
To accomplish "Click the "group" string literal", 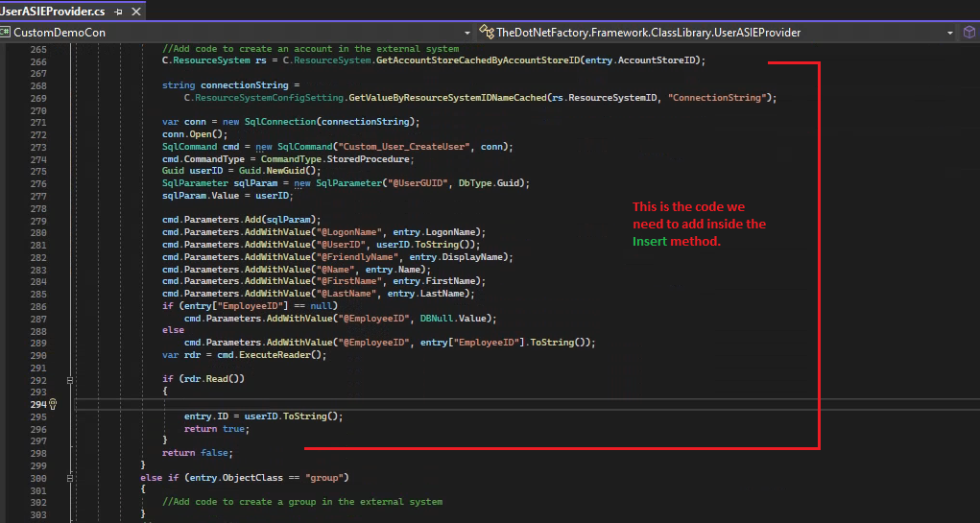I will (323, 478).
